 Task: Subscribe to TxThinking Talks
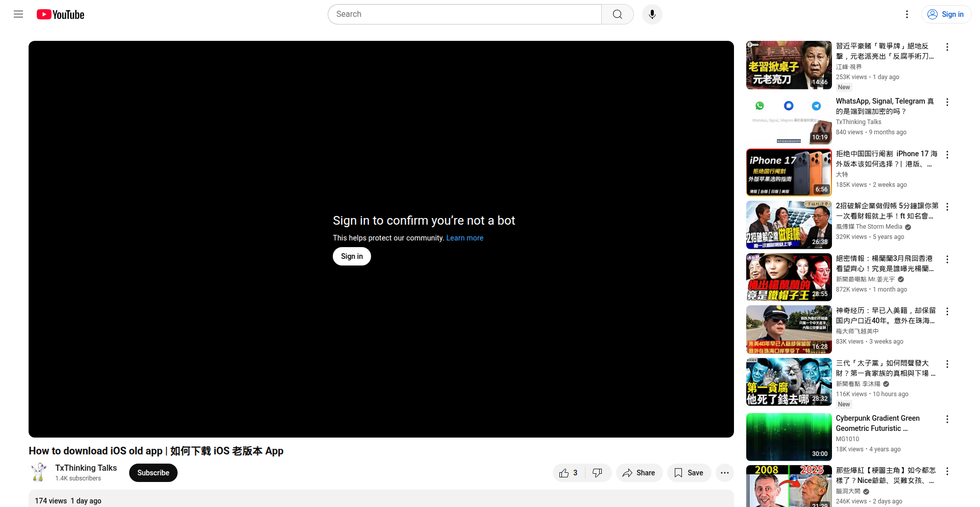point(153,473)
